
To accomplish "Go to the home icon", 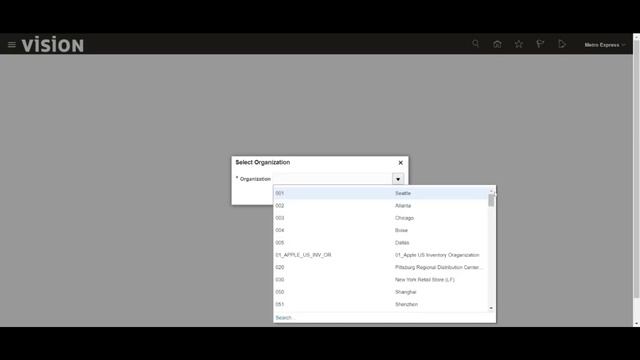I will (x=497, y=44).
